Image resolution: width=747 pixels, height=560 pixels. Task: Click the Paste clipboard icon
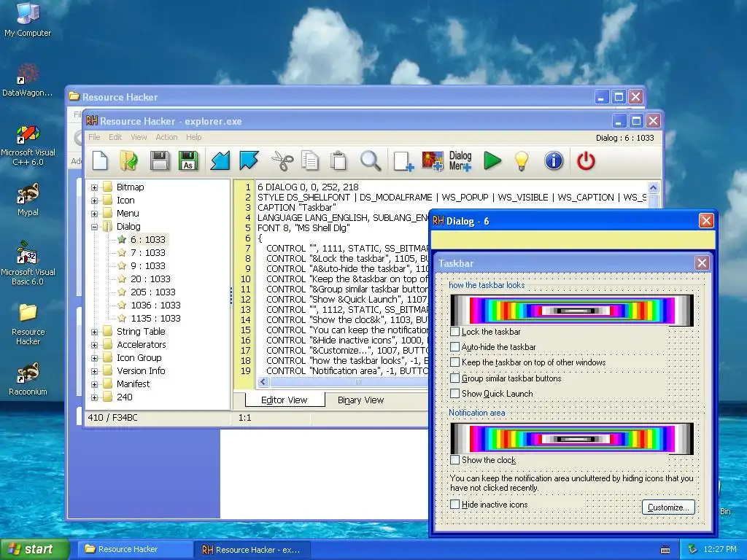338,161
